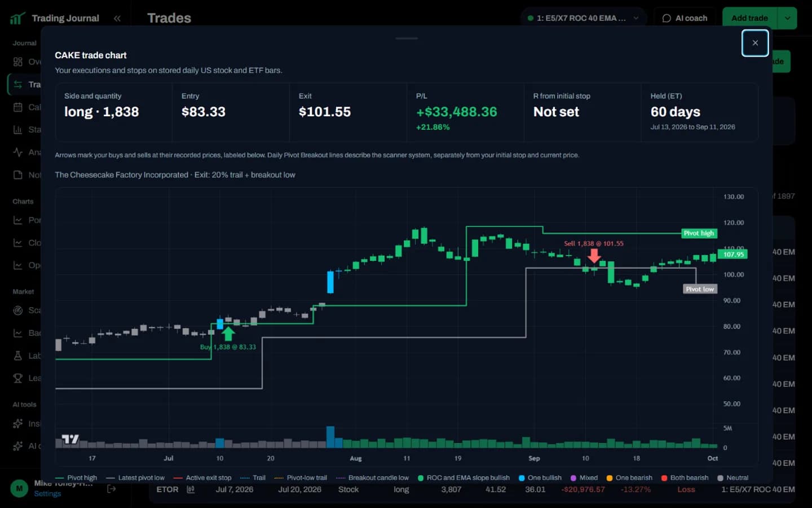Open the Backtest chart icon under Market
The image size is (812, 508).
click(18, 333)
